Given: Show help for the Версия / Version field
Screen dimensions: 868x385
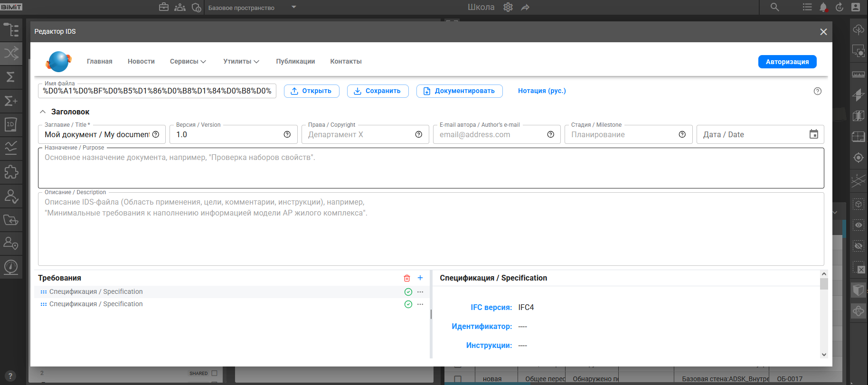Looking at the screenshot, I should [x=287, y=134].
